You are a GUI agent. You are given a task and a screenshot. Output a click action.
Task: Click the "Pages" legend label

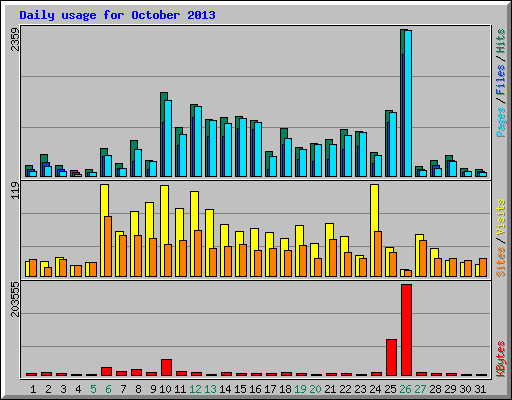501,122
